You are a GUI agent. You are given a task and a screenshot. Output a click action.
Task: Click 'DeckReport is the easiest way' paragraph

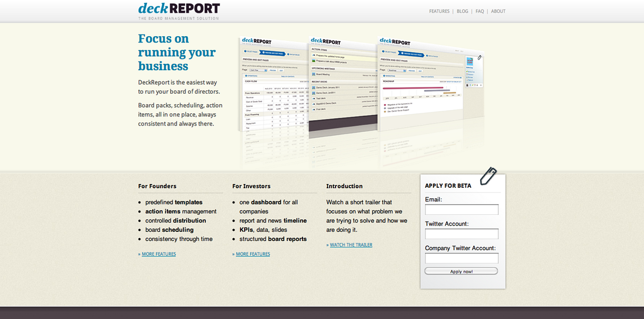pyautogui.click(x=179, y=87)
